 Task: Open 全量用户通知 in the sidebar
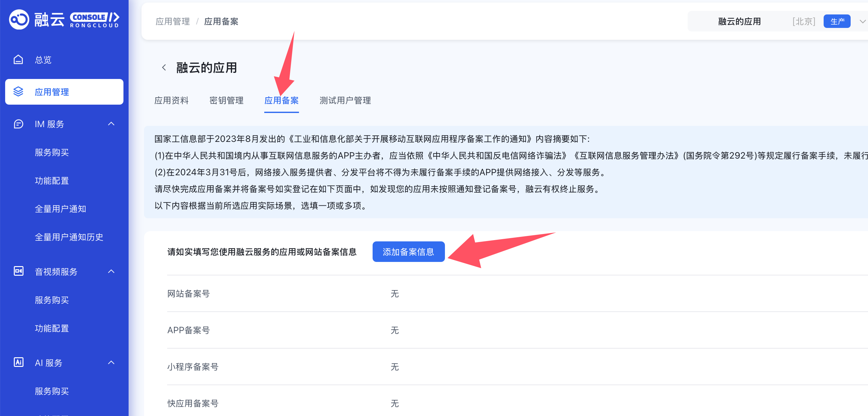60,209
